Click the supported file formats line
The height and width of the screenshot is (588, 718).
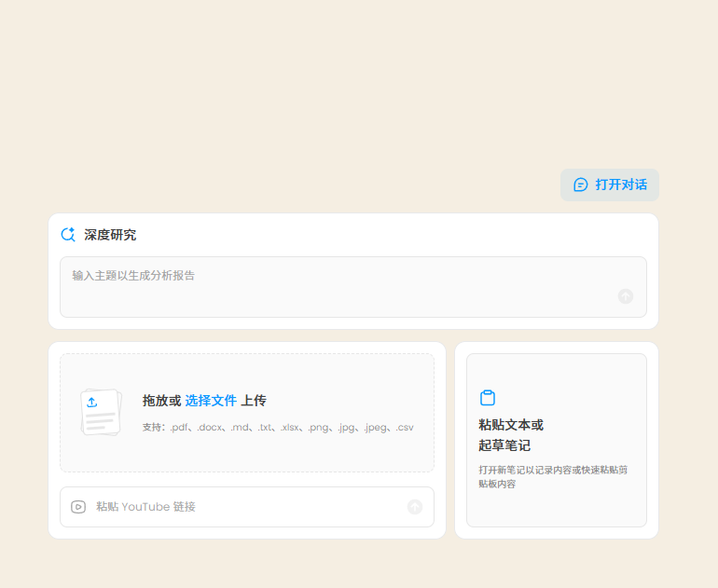(278, 428)
